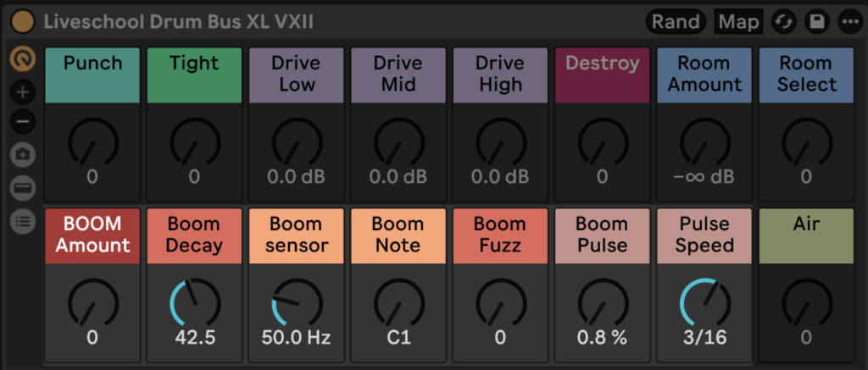Select the Drive Low macro label

tap(296, 75)
